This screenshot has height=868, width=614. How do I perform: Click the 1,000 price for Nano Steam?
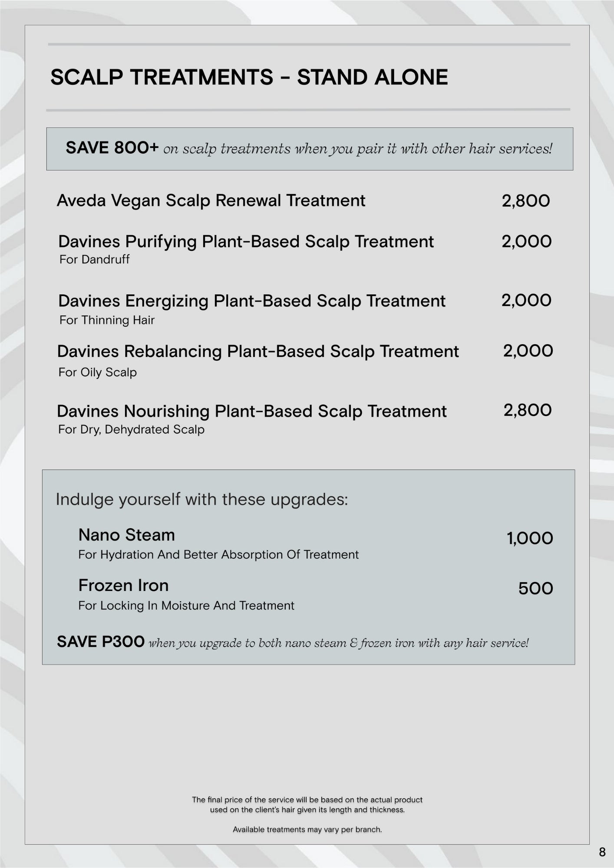point(530,539)
